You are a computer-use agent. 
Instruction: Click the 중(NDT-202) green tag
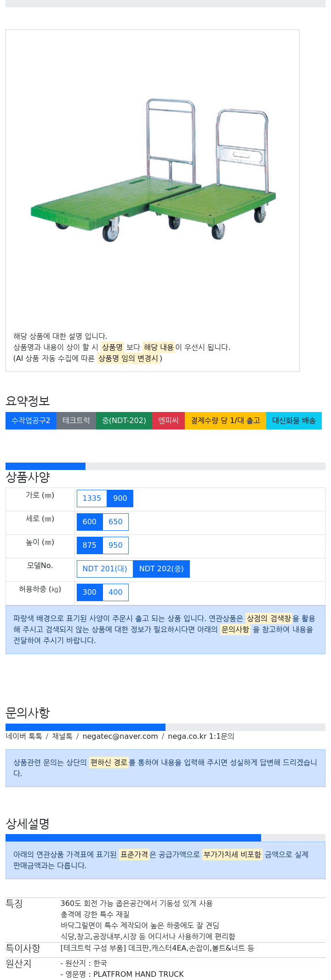(124, 421)
